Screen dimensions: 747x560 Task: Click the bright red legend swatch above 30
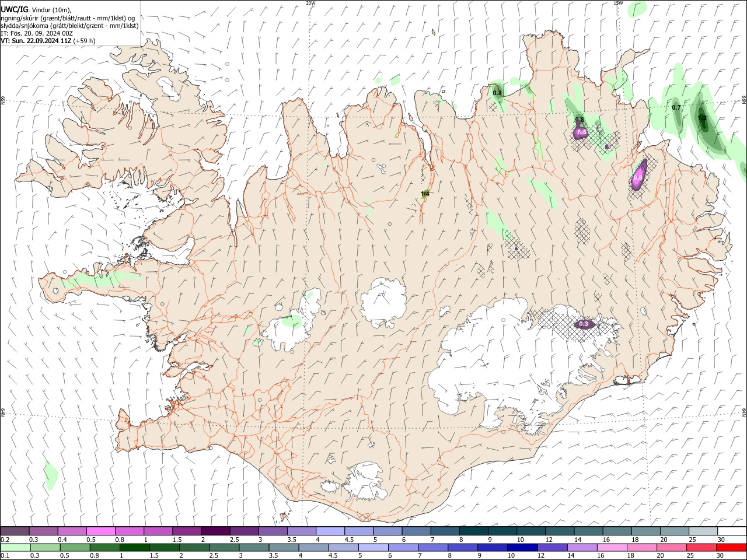click(x=731, y=548)
